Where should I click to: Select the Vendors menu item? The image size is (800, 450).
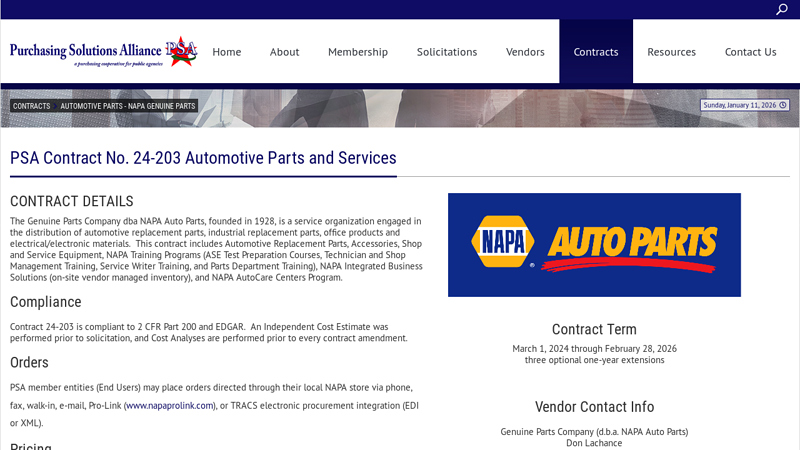click(525, 52)
